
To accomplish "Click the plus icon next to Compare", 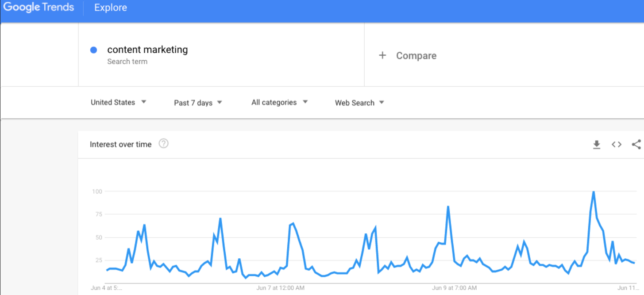I will click(x=382, y=55).
